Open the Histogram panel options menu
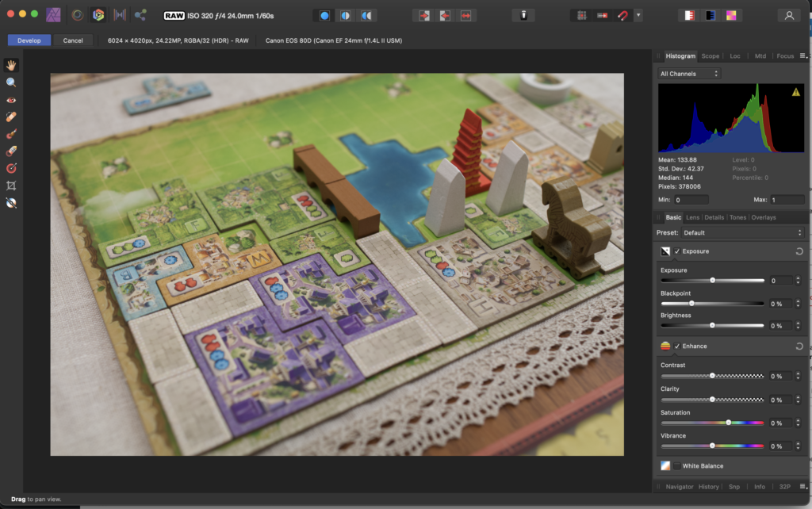The width and height of the screenshot is (812, 509). [802, 56]
